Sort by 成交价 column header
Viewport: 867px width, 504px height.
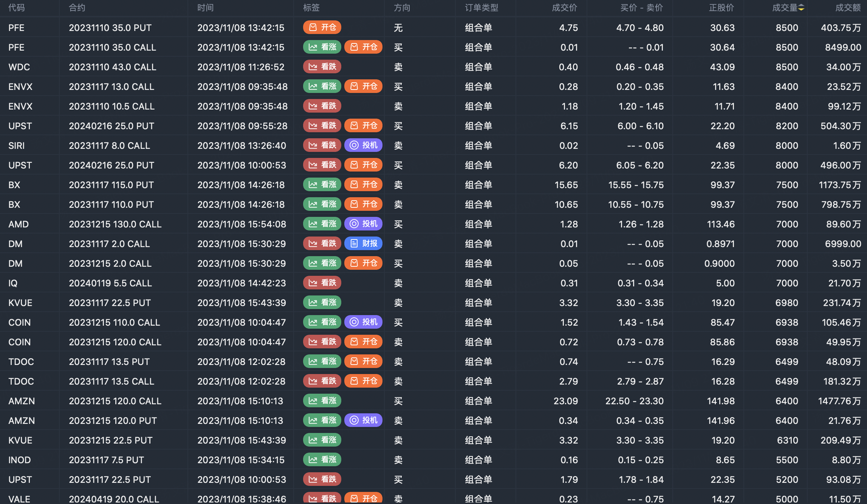click(x=564, y=8)
